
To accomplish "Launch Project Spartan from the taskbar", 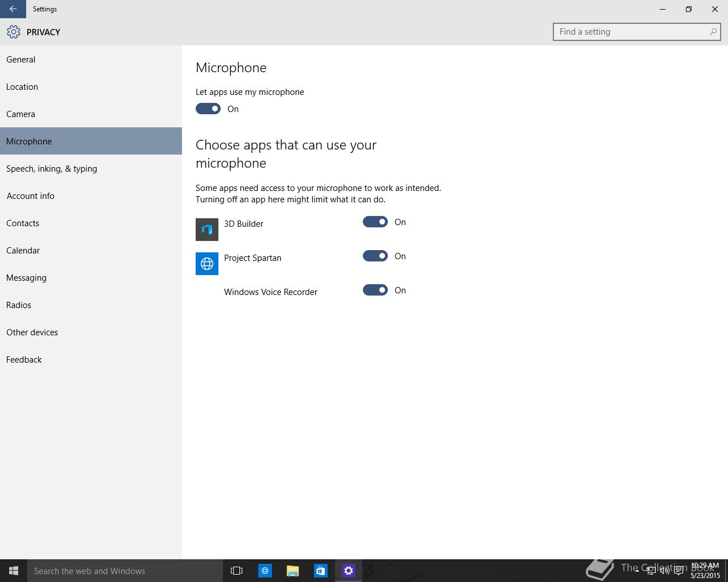I will [x=264, y=571].
